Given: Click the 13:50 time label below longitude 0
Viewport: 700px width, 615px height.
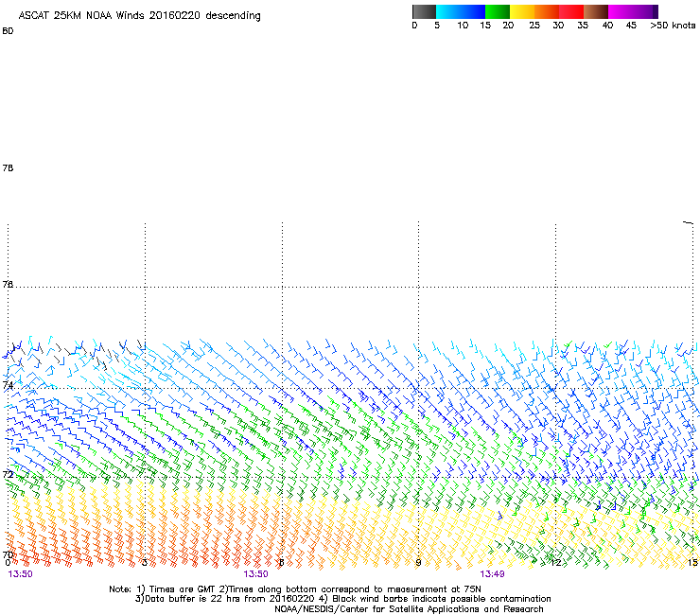Looking at the screenshot, I should [20, 574].
